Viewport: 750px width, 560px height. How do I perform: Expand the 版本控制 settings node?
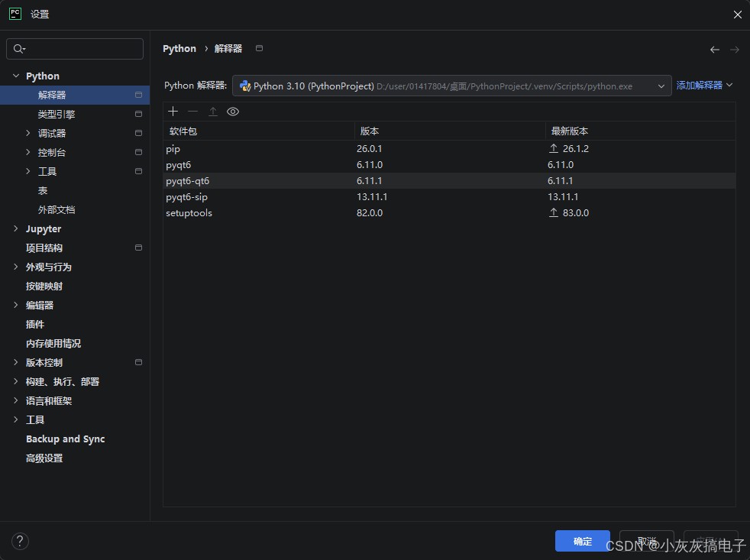(16, 362)
